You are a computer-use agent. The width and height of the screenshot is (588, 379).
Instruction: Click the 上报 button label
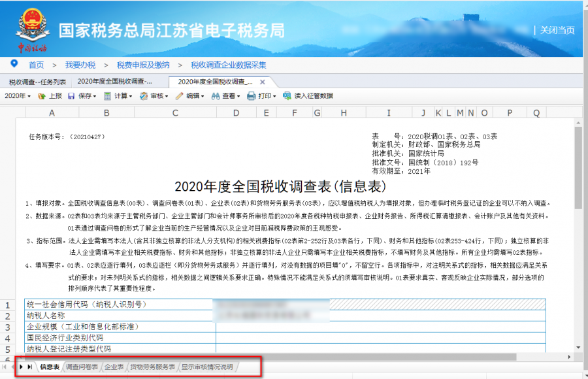click(x=56, y=96)
